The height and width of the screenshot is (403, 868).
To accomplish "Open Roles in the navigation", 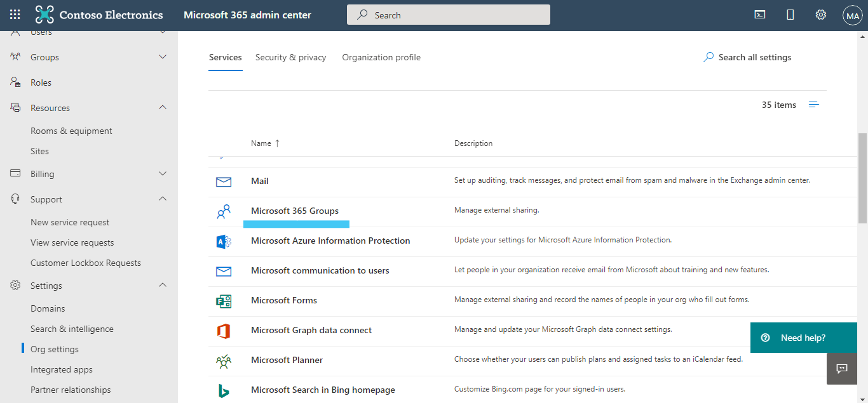I will tap(41, 83).
